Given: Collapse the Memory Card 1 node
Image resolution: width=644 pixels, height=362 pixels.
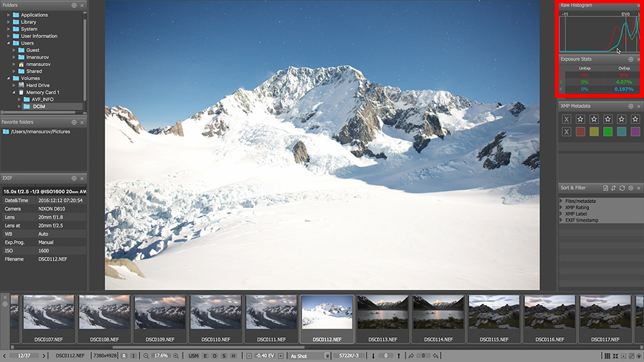Looking at the screenshot, I should pyautogui.click(x=13, y=93).
